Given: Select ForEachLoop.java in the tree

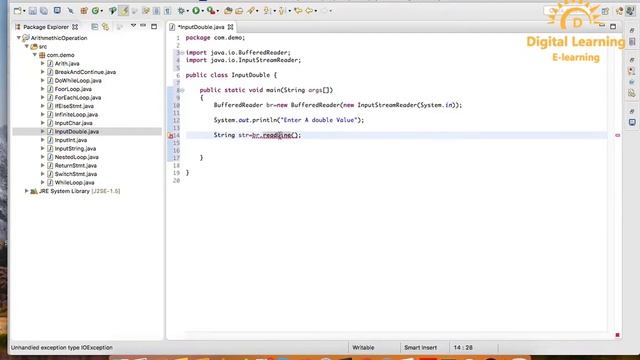Looking at the screenshot, I should (x=78, y=98).
